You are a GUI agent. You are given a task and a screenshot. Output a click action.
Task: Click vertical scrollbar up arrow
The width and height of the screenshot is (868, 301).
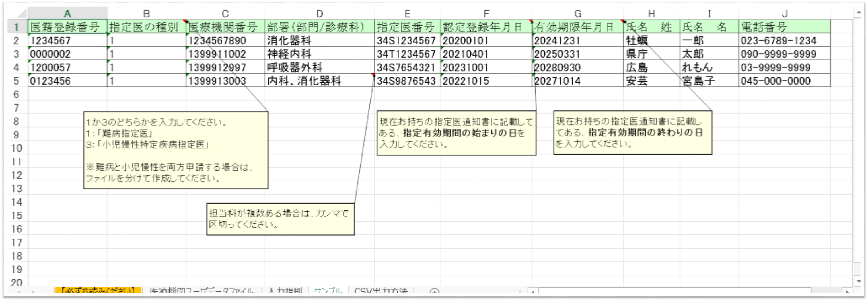click(x=858, y=12)
